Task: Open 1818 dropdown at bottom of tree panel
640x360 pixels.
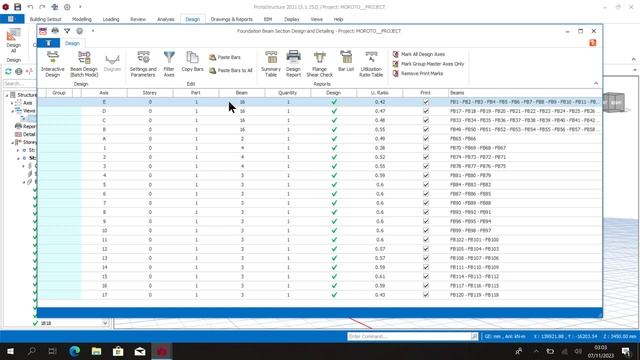Action: click(105, 323)
